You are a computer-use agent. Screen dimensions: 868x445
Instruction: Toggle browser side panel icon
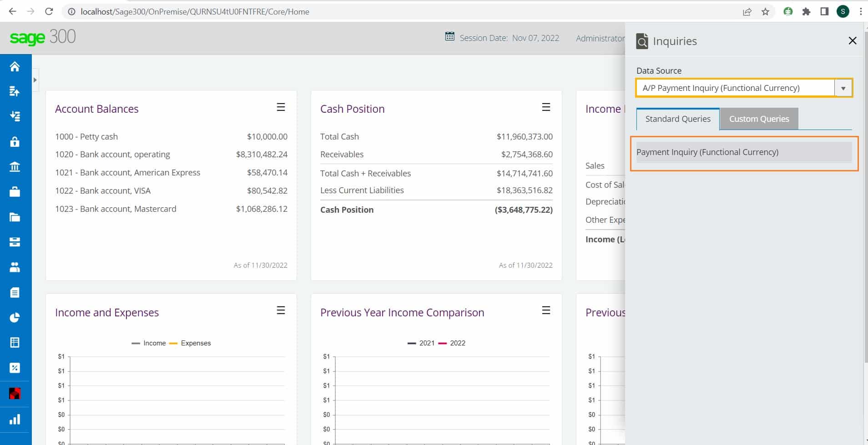pos(824,12)
